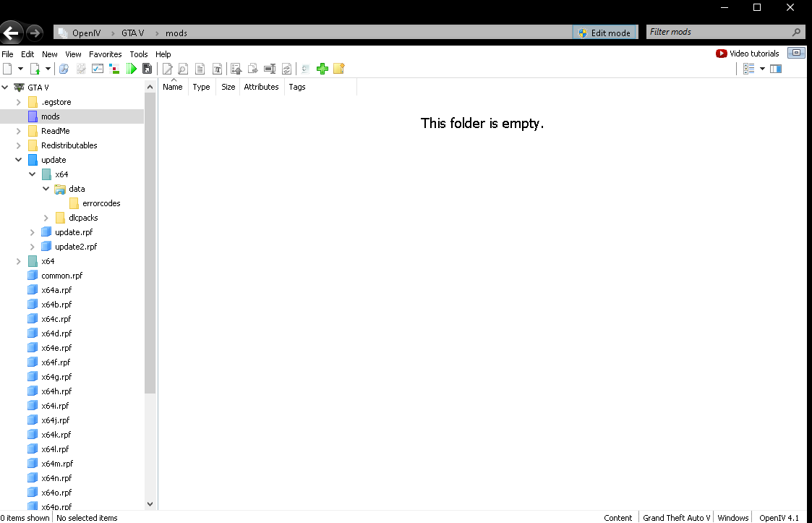The width and height of the screenshot is (812, 523).
Task: Click the page-with-pencil edit icon
Action: click(x=167, y=69)
